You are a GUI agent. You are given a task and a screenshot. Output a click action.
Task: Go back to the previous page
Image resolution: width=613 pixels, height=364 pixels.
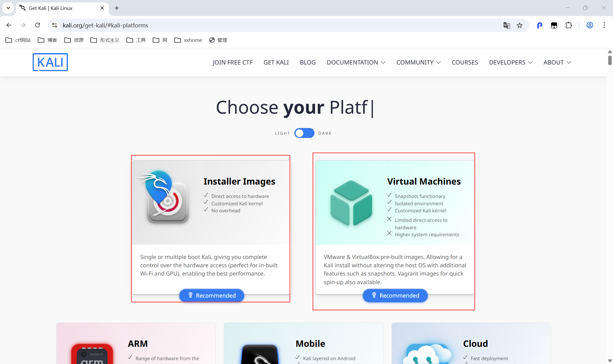tap(9, 25)
